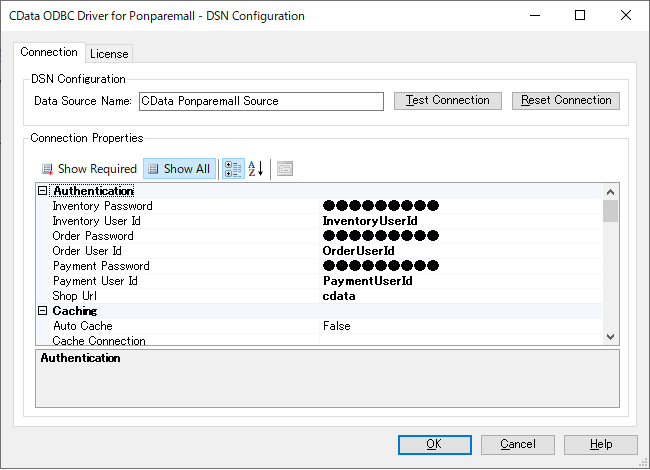Select the Payment Password row
This screenshot has width=650, height=470.
coord(326,266)
